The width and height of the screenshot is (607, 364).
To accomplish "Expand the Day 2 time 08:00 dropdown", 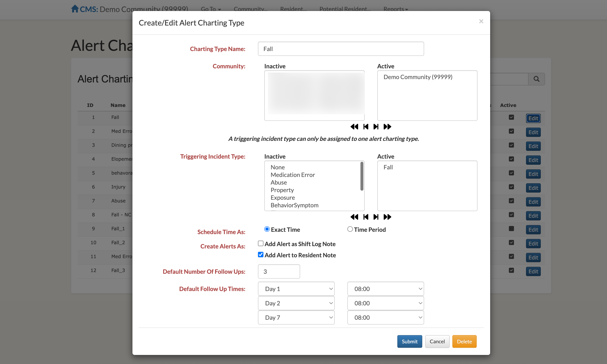I will tap(385, 303).
